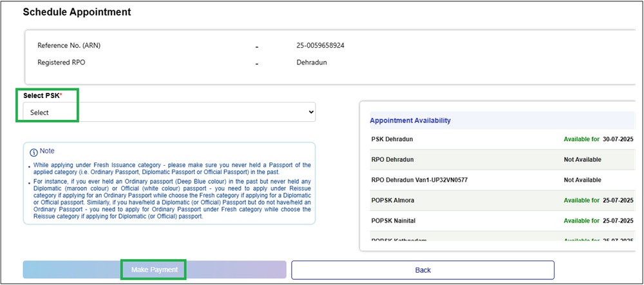
Task: Click PSK Dehradun date 30-07-2025
Action: click(x=618, y=139)
